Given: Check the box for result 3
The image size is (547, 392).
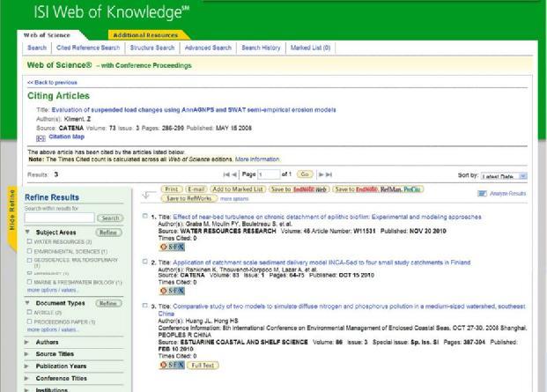Looking at the screenshot, I should pos(145,306).
